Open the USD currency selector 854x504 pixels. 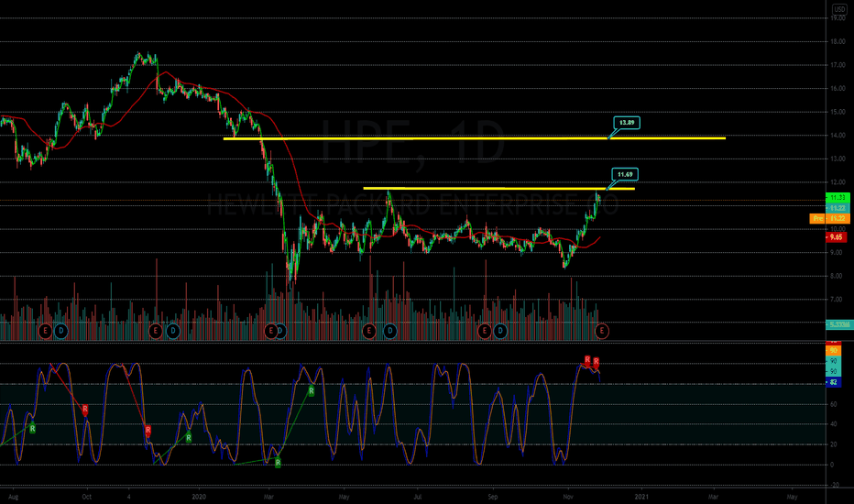[839, 9]
